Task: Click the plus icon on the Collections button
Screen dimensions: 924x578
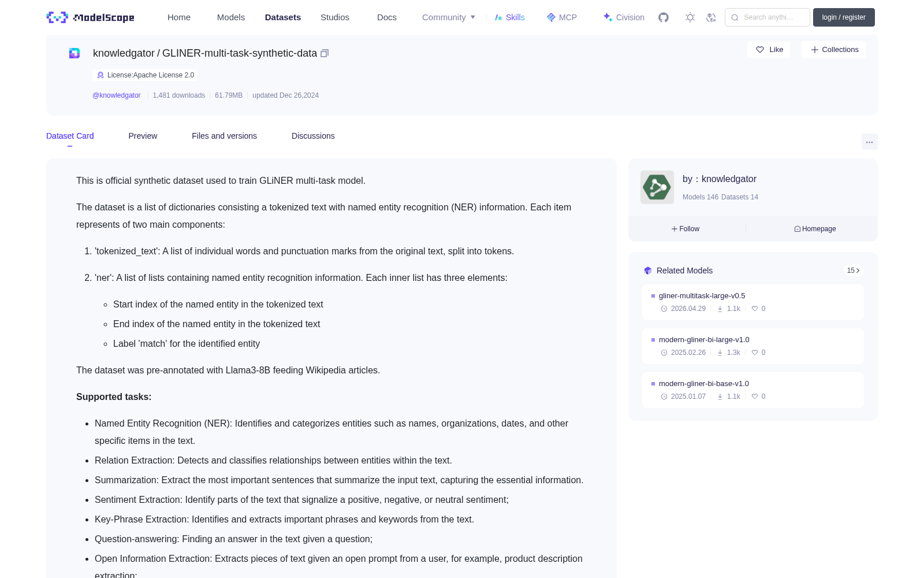Action: 815,50
